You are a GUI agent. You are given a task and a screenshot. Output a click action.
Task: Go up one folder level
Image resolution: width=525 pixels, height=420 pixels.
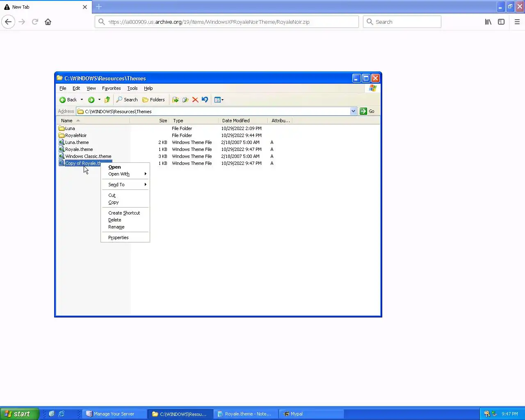pos(107,100)
